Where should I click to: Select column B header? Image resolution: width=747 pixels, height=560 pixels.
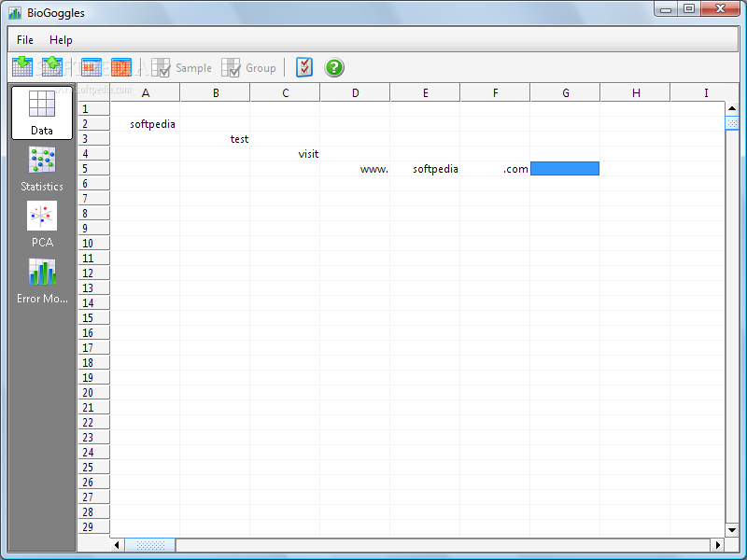pos(216,92)
